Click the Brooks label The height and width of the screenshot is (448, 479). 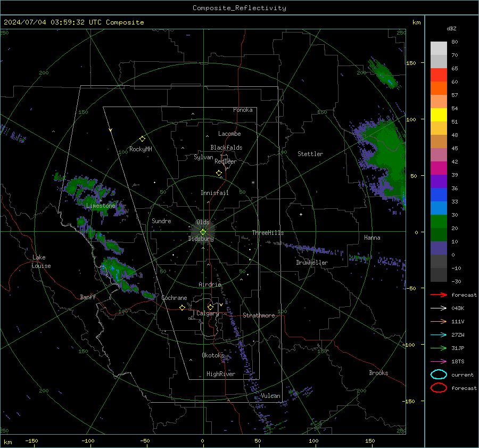click(378, 373)
